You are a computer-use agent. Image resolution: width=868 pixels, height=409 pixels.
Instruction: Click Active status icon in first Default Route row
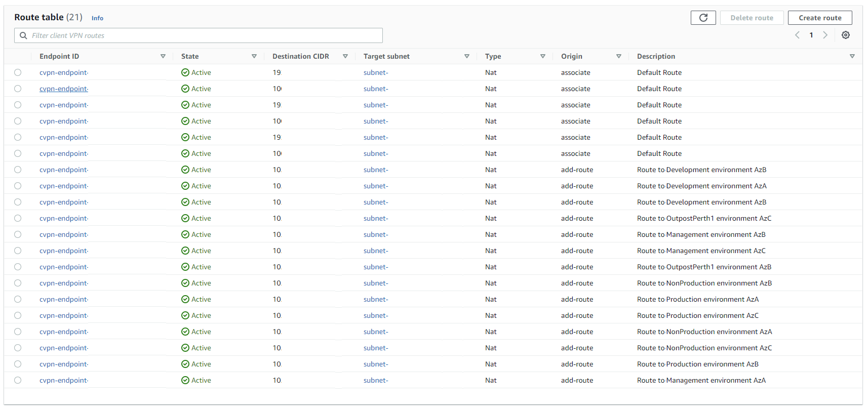pos(185,72)
